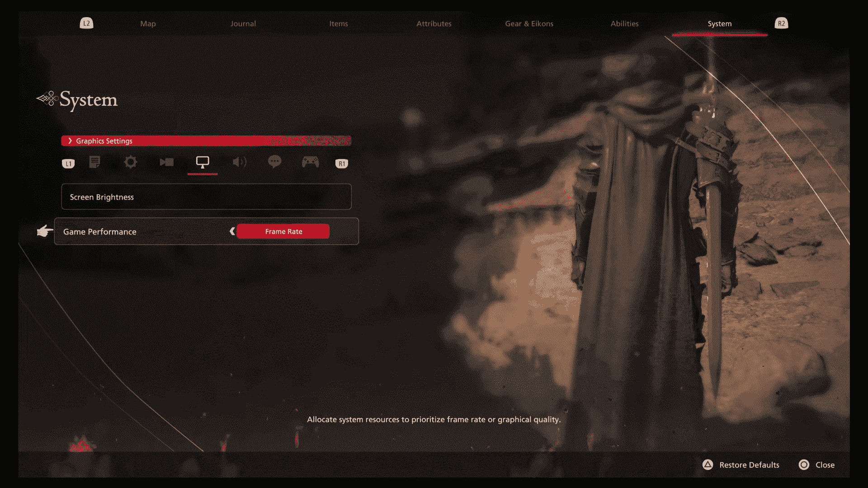
Task: Open the Map menu tab
Action: (147, 23)
